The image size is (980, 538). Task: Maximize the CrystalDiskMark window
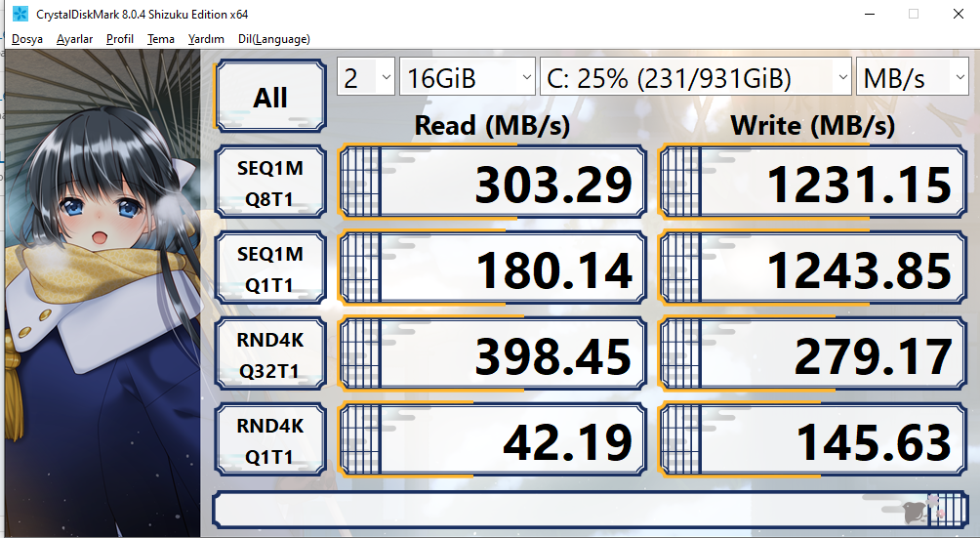coord(914,14)
